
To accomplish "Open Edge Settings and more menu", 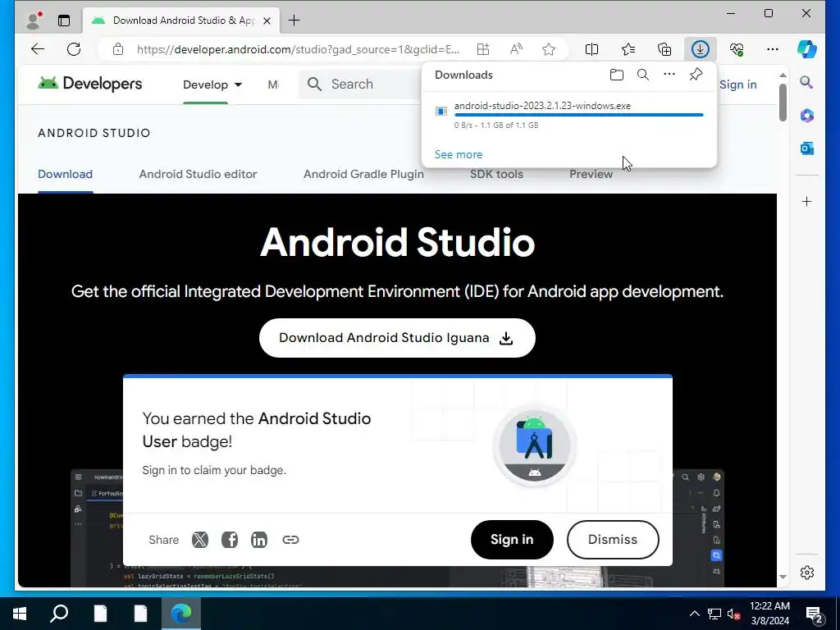I will (x=773, y=49).
